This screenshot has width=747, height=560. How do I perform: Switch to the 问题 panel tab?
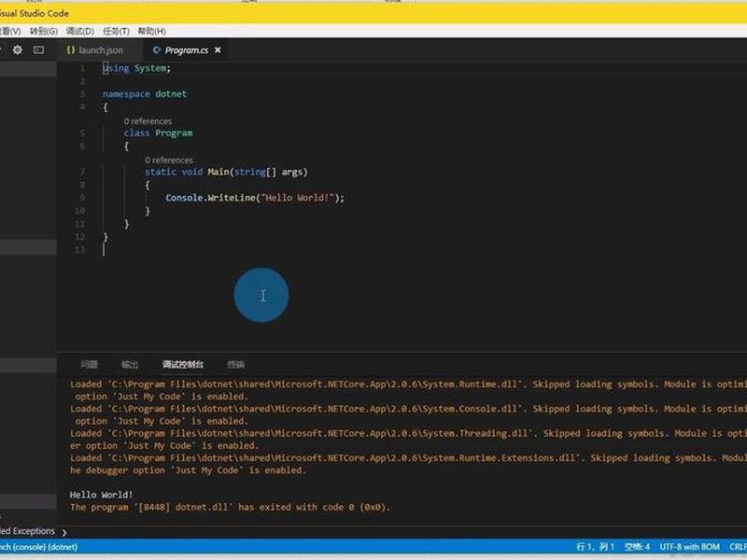click(x=89, y=364)
